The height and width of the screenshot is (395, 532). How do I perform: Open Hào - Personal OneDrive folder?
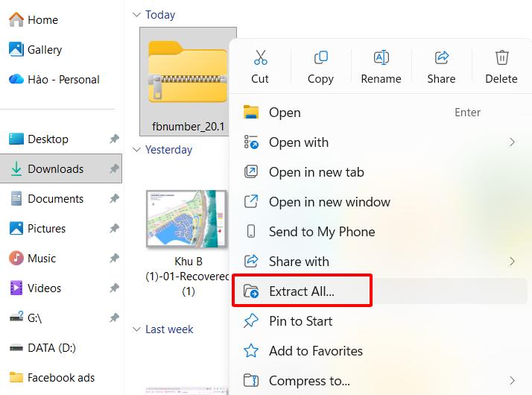click(54, 80)
